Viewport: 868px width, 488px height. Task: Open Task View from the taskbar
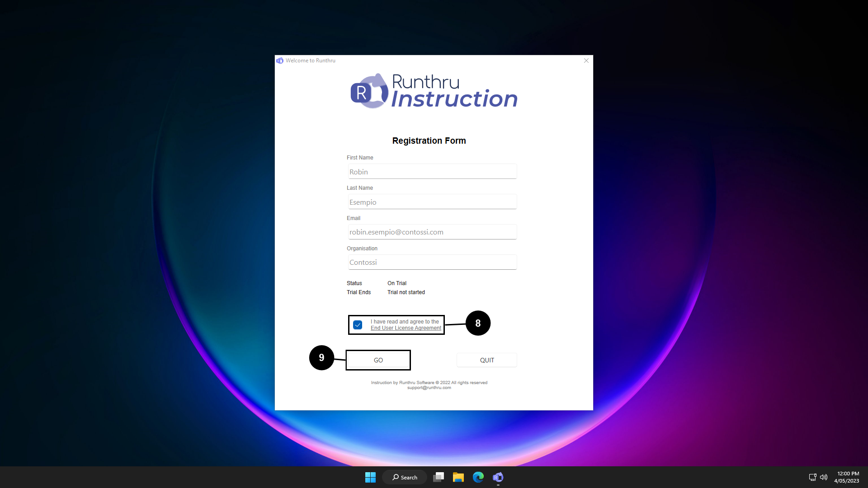438,477
